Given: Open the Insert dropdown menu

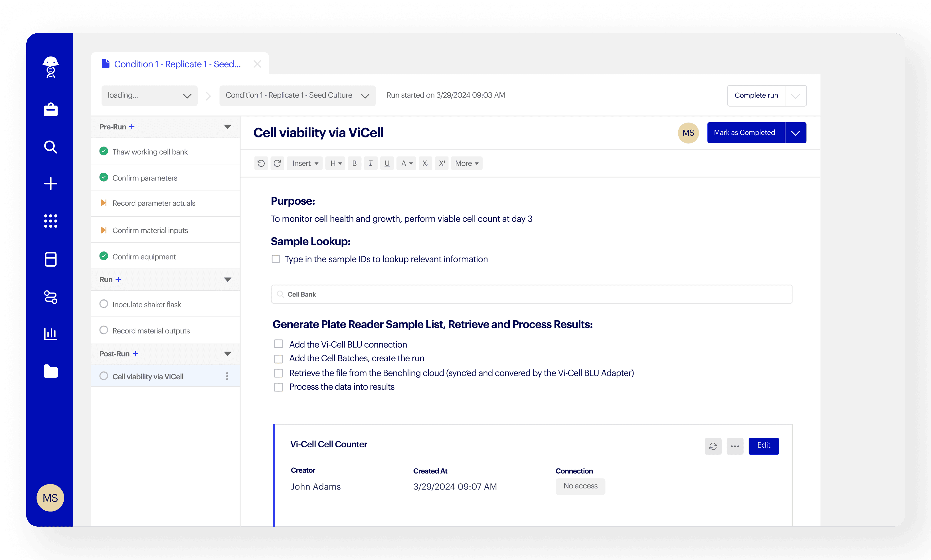Looking at the screenshot, I should (305, 163).
